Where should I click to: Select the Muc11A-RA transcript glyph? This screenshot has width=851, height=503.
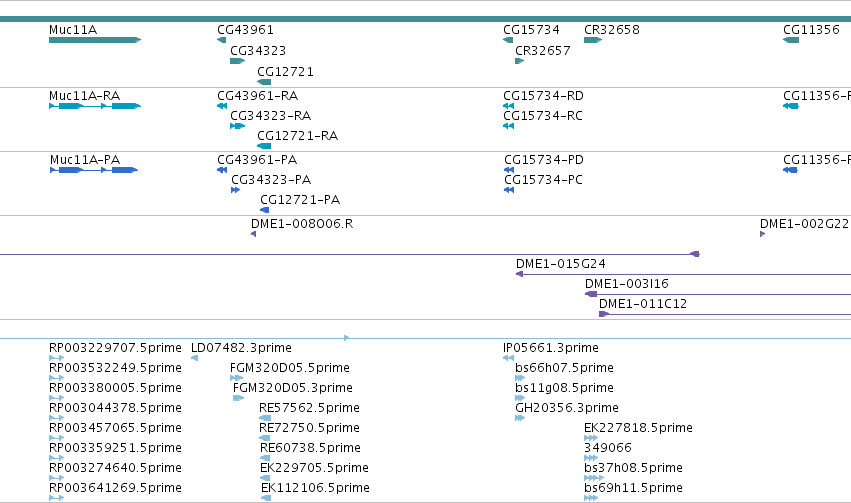point(95,106)
